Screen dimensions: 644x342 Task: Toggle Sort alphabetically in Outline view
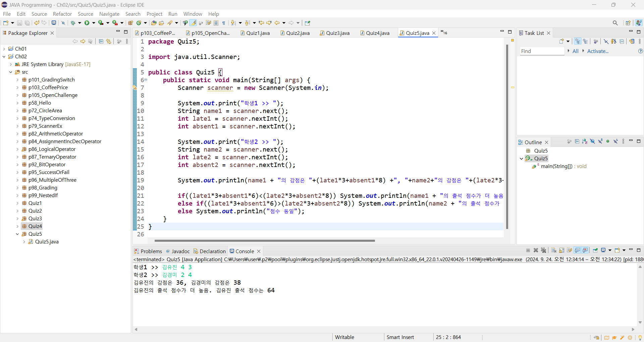click(585, 141)
